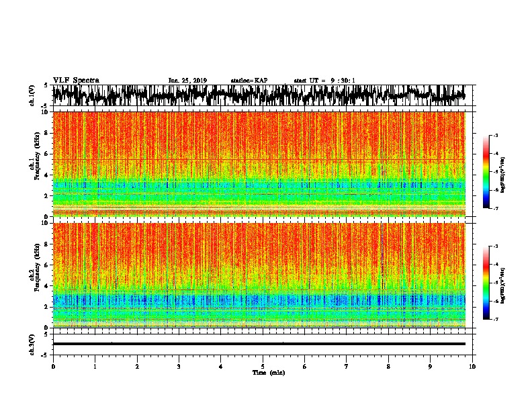
Task: Click the "10" kHz tick of ch.1 spectrogram
Action: [46, 112]
